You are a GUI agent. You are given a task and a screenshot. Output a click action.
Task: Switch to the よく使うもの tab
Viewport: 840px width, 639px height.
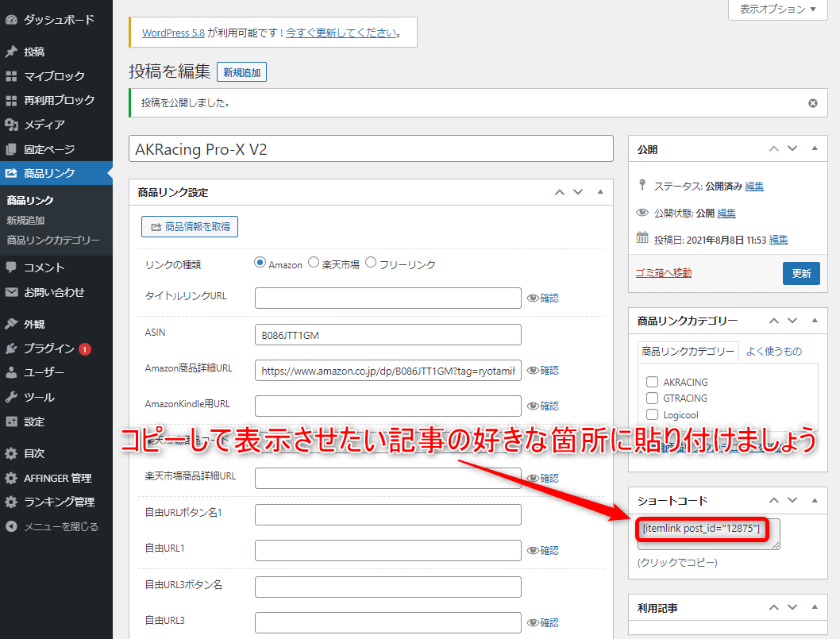[774, 352]
